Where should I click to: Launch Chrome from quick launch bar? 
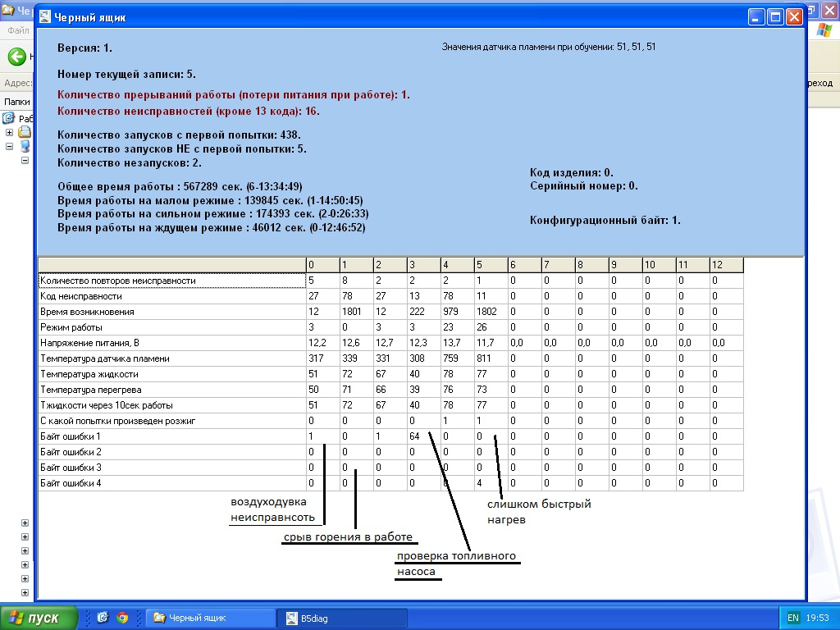pyautogui.click(x=122, y=618)
